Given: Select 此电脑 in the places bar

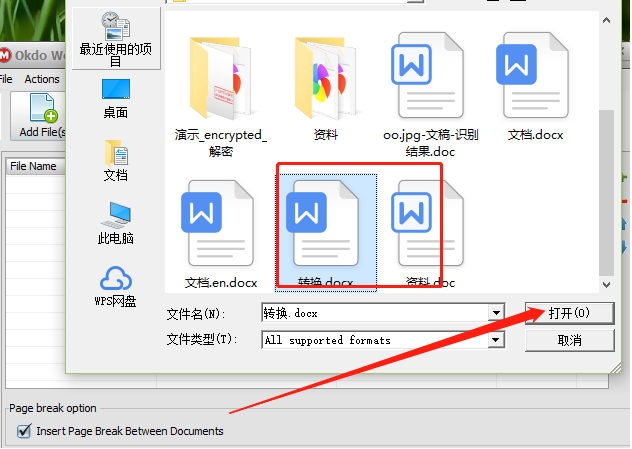Looking at the screenshot, I should (116, 223).
